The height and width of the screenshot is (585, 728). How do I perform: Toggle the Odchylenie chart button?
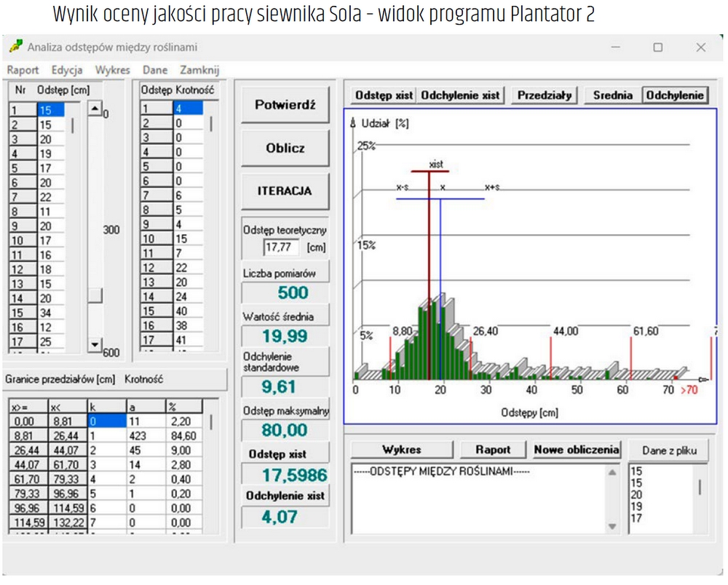pos(675,95)
